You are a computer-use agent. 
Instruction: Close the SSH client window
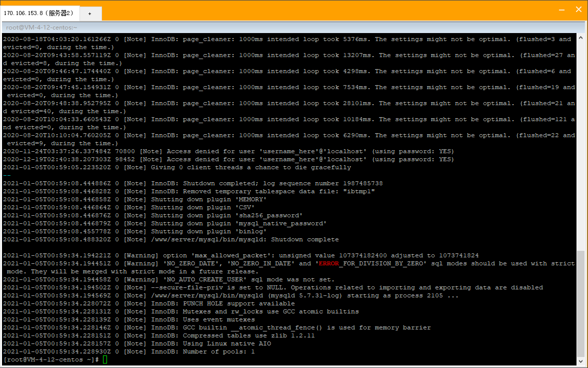578,10
